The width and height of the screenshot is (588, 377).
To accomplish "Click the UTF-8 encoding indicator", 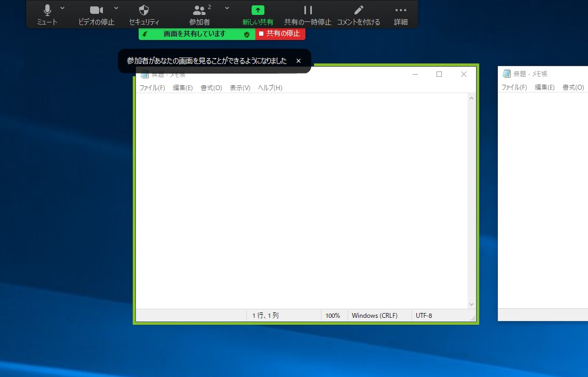I will coord(424,315).
